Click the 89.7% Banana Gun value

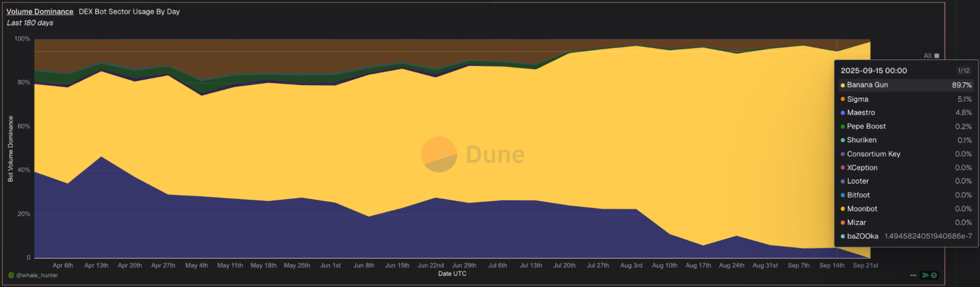(x=962, y=85)
